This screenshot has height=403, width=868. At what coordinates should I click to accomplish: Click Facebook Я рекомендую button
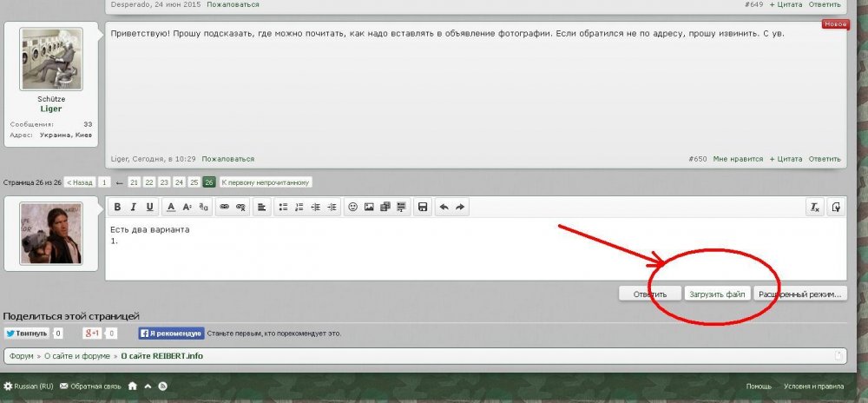point(172,334)
